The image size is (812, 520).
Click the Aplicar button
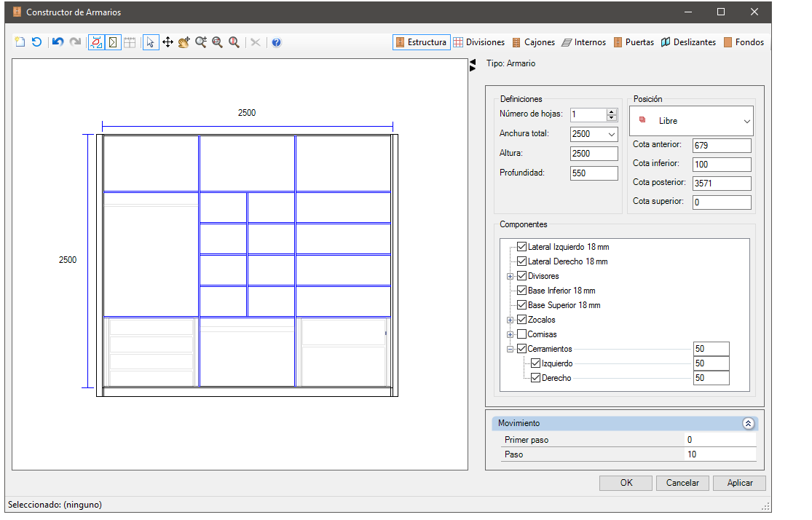point(739,483)
